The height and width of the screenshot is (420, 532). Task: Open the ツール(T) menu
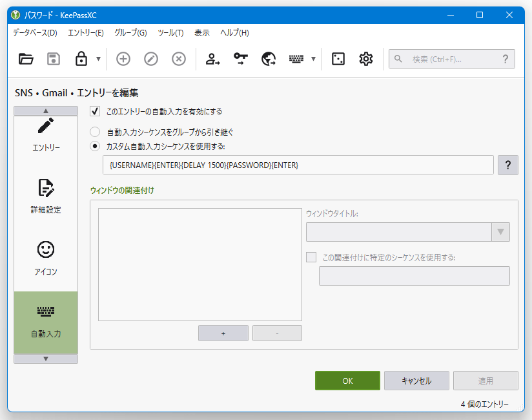tap(170, 33)
